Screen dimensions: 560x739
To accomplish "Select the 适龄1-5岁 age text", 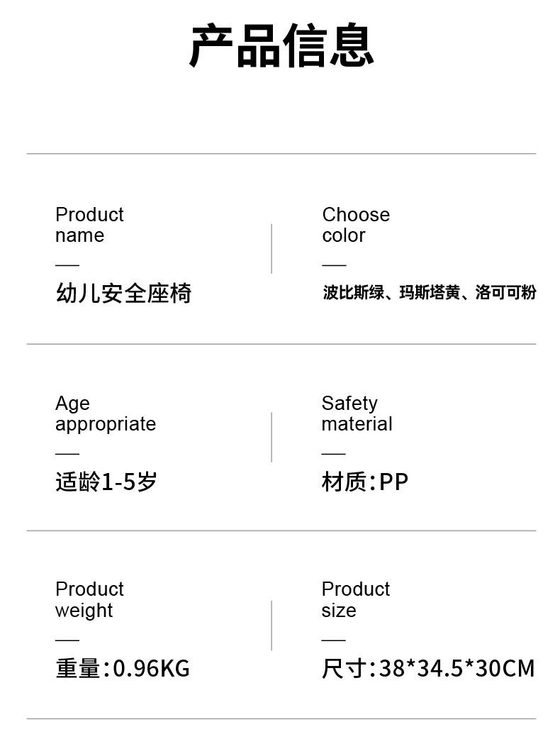I will [106, 482].
